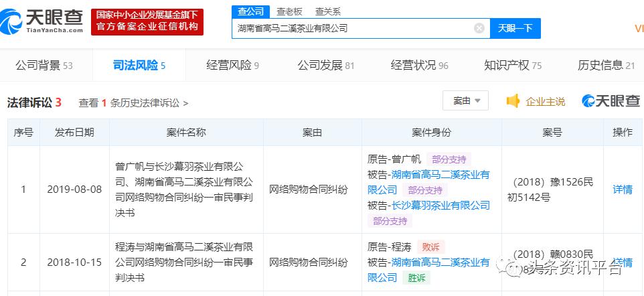Open the 历史信息 21 tab
Image resolution: width=644 pixels, height=296 pixels.
click(607, 66)
